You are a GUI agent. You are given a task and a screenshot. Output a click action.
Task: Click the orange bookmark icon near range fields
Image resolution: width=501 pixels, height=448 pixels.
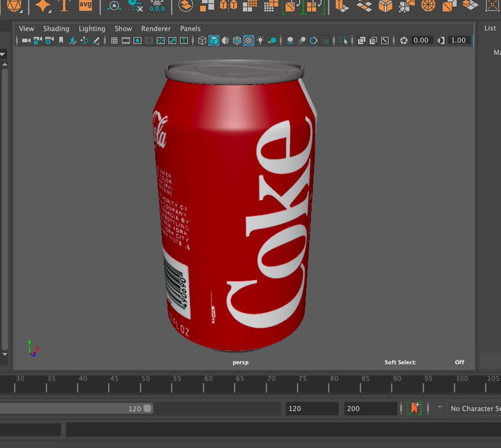(415, 408)
